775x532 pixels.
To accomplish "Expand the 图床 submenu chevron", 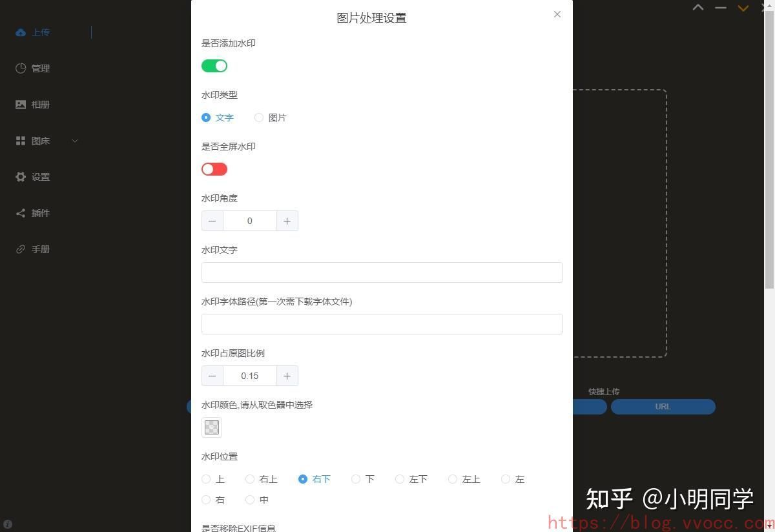I will [74, 141].
